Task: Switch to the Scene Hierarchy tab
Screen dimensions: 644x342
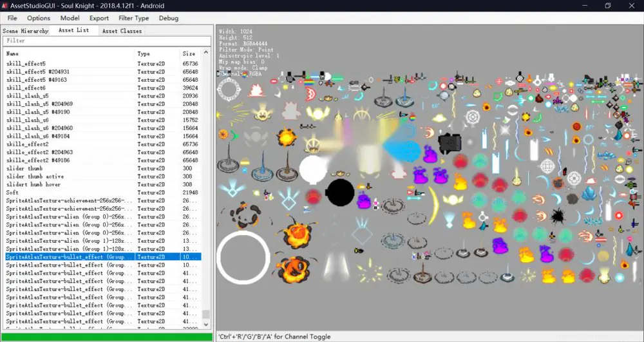Action: [26, 31]
